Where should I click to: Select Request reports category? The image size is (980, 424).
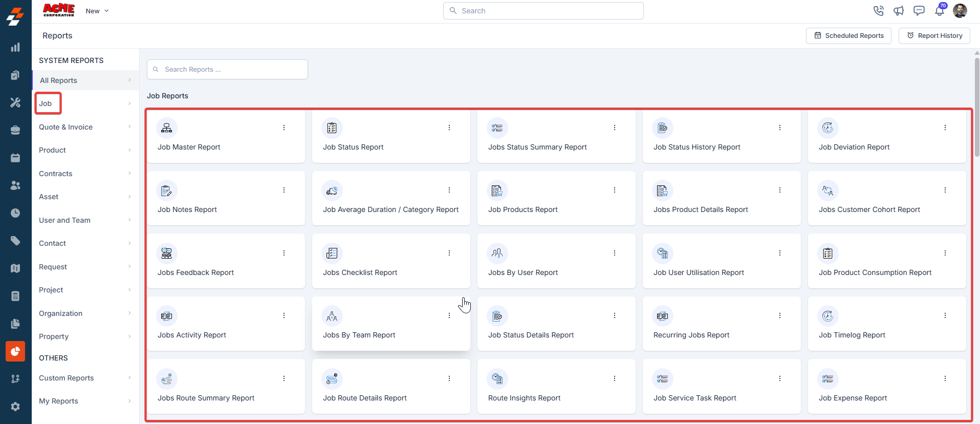(x=85, y=267)
